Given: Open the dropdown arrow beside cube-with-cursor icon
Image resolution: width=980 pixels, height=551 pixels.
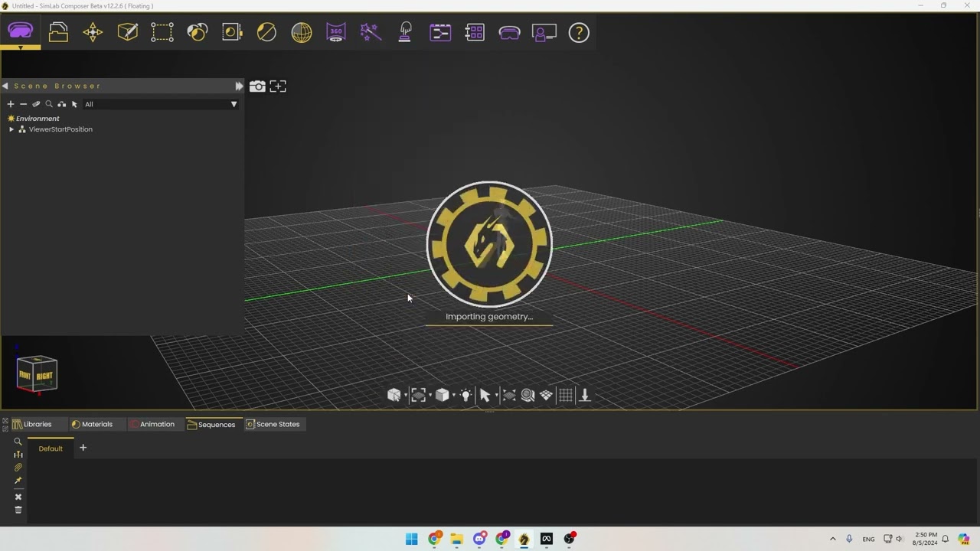Looking at the screenshot, I should pos(405,396).
